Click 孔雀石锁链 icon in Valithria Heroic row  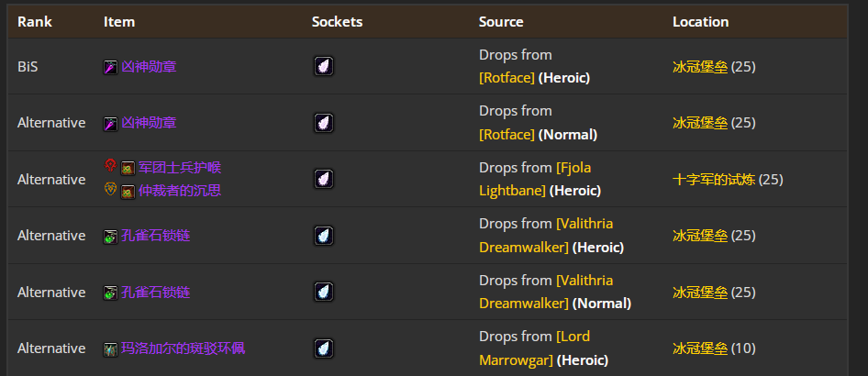click(x=110, y=236)
